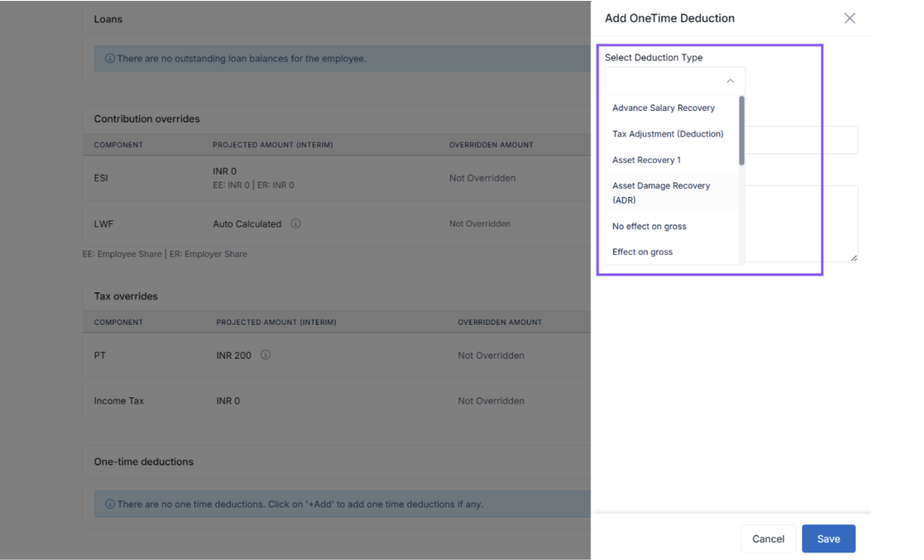The image size is (924, 560).
Task: Click the info icon next to INR 200
Action: point(265,355)
